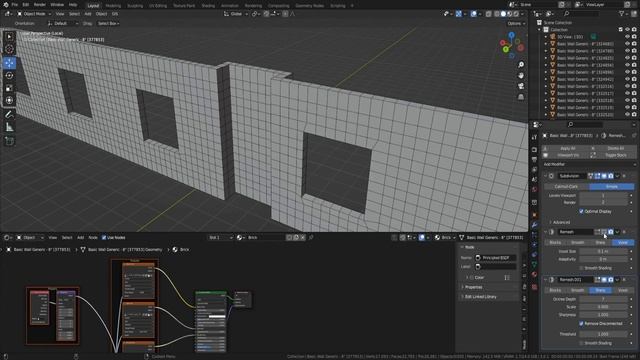The image size is (640, 360).
Task: Toggle Remove Disconnected checkbox
Action: coord(581,324)
